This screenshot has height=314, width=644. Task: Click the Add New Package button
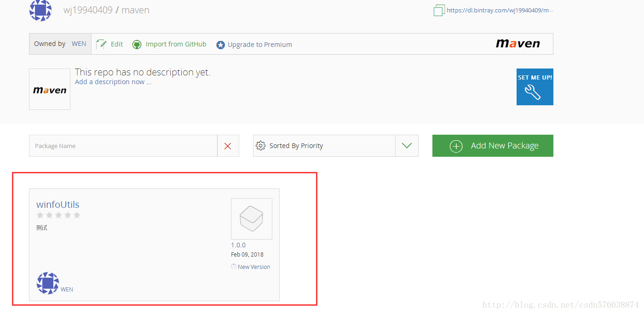(x=493, y=146)
